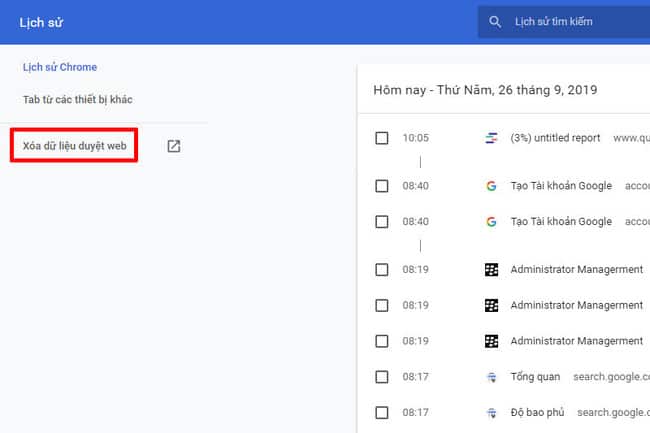Viewport: 650px width, 433px height.
Task: Click favicon of third Administrator Managerment entry
Action: coord(491,341)
